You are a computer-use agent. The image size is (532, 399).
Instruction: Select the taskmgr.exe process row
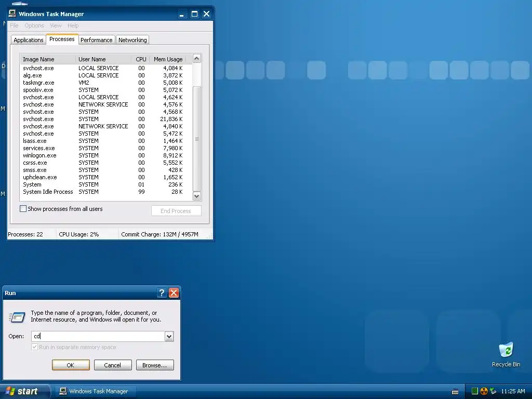click(103, 83)
